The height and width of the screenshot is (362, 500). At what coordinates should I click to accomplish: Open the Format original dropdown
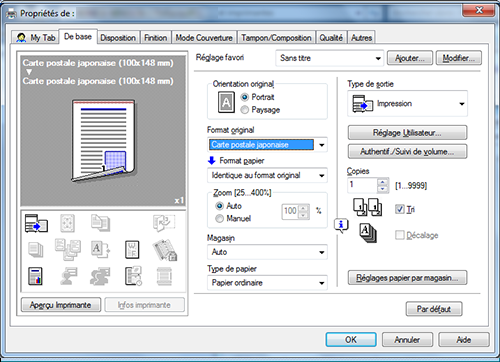pos(267,145)
